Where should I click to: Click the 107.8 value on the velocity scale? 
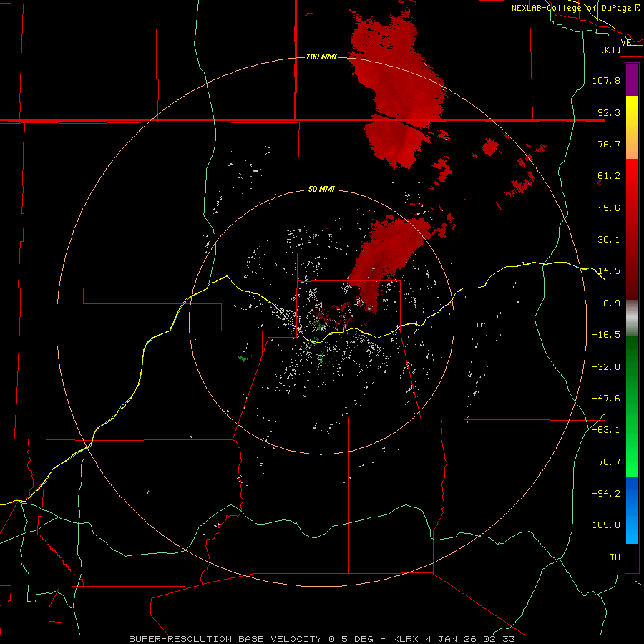click(606, 80)
